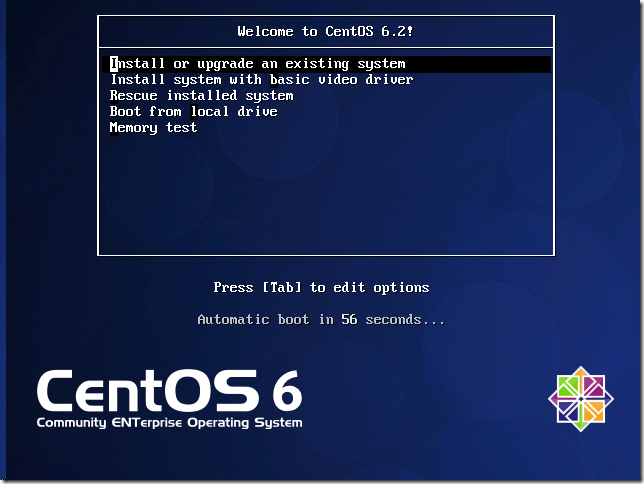Click "Press [Tab] to edit options" hint
The width and height of the screenshot is (644, 484).
(321, 287)
